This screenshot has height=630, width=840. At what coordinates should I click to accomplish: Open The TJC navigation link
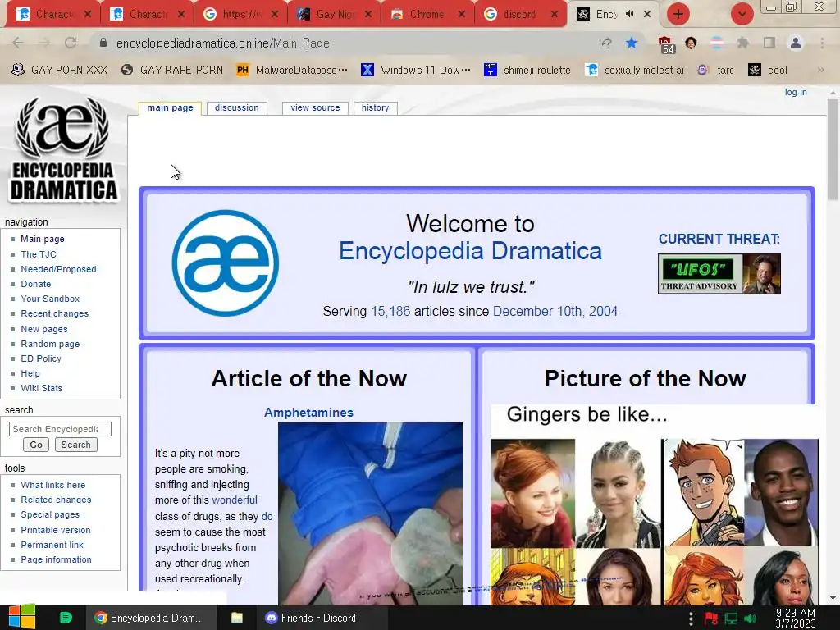[x=38, y=254]
